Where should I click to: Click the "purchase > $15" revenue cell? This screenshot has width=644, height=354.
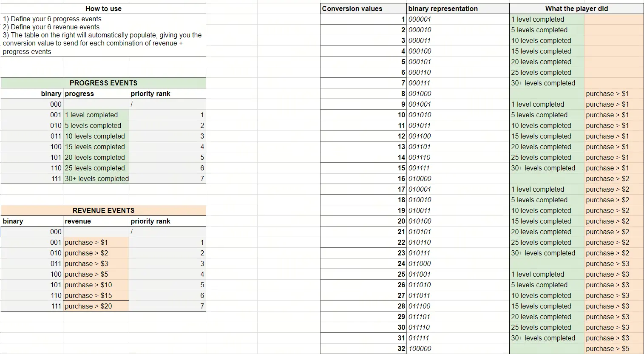[x=96, y=295]
